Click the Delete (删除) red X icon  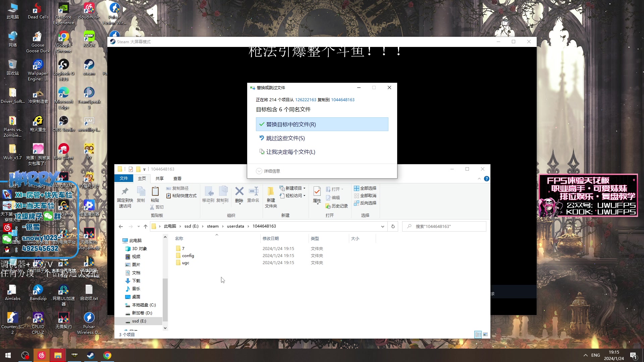point(239,191)
